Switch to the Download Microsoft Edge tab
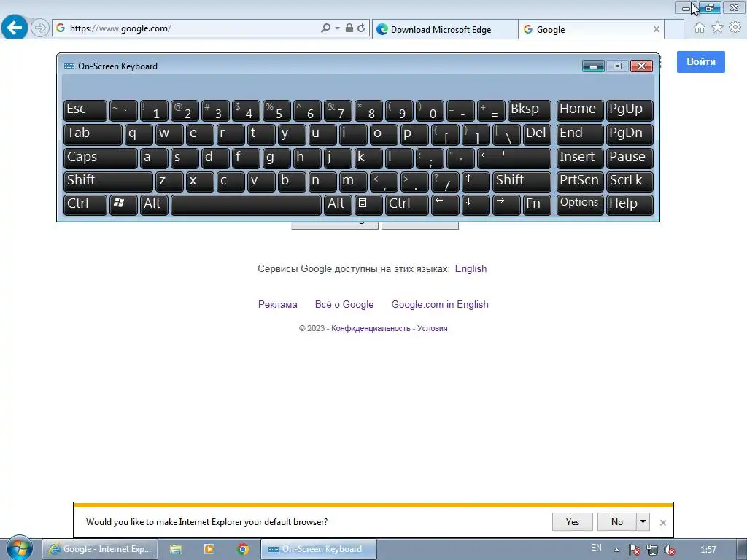 pos(444,29)
